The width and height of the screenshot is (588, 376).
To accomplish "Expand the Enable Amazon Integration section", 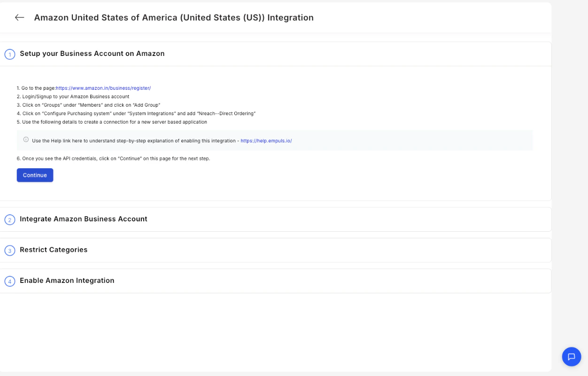I will pyautogui.click(x=275, y=281).
